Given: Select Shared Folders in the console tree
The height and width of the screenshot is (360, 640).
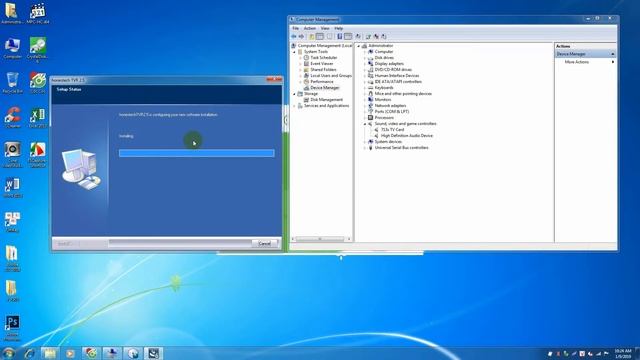Looking at the screenshot, I should coord(323,69).
